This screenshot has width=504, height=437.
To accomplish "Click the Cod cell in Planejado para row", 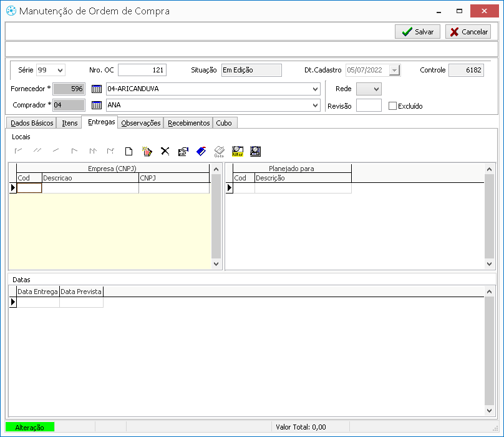I will click(x=244, y=188).
